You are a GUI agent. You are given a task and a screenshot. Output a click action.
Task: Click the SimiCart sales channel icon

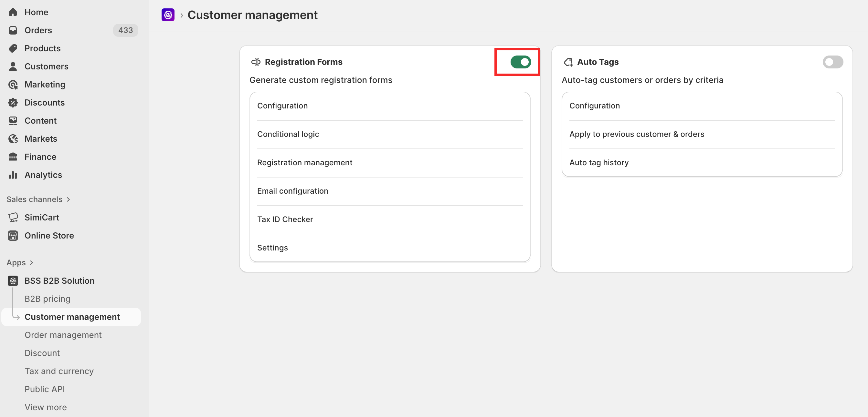(x=13, y=218)
